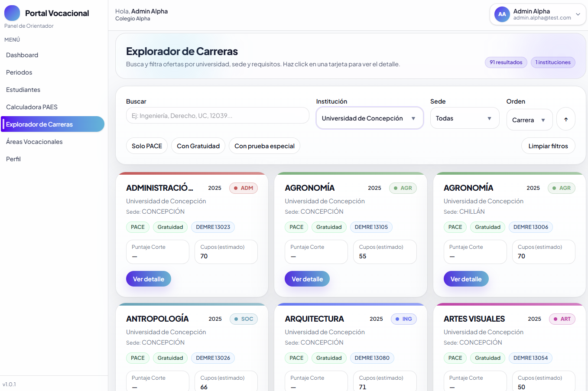The height and width of the screenshot is (391, 588).
Task: Click Ver detalle on the Agronomía Chillán card
Action: point(466,279)
